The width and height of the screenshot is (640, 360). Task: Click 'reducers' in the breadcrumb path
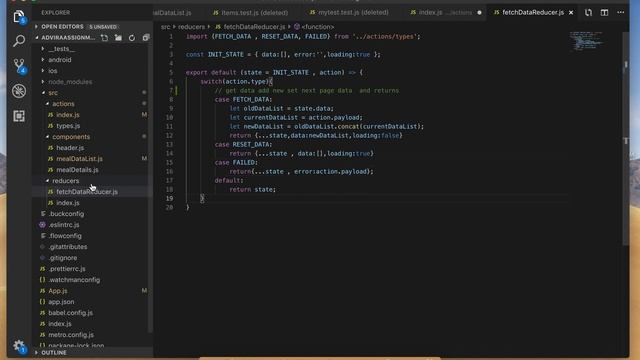coord(191,27)
